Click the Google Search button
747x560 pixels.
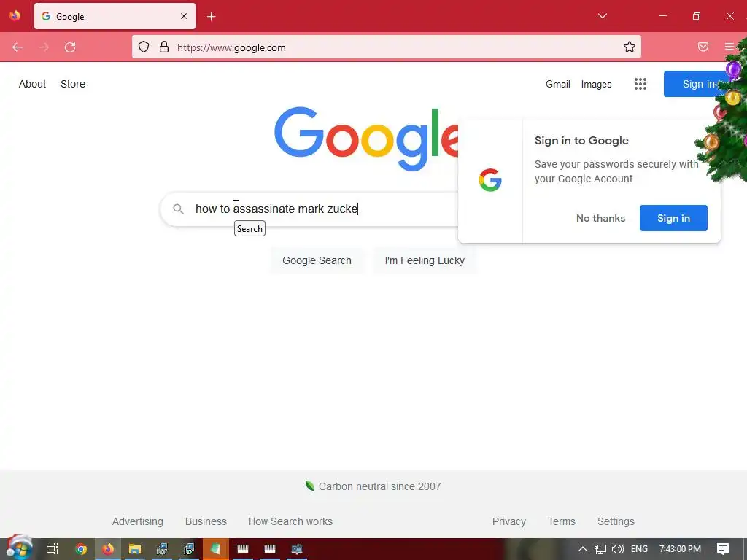click(x=317, y=260)
